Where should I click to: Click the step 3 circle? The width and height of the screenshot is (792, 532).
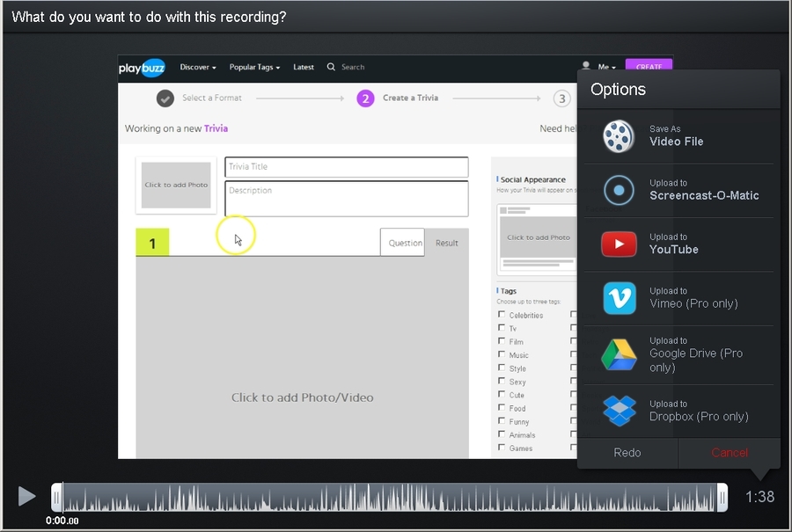coord(561,98)
